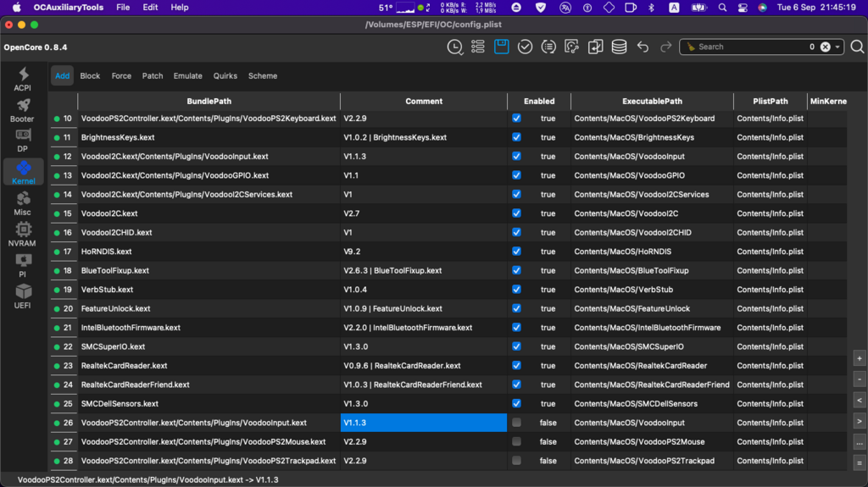Switch to the Quirks tab
The height and width of the screenshot is (487, 868).
[225, 76]
